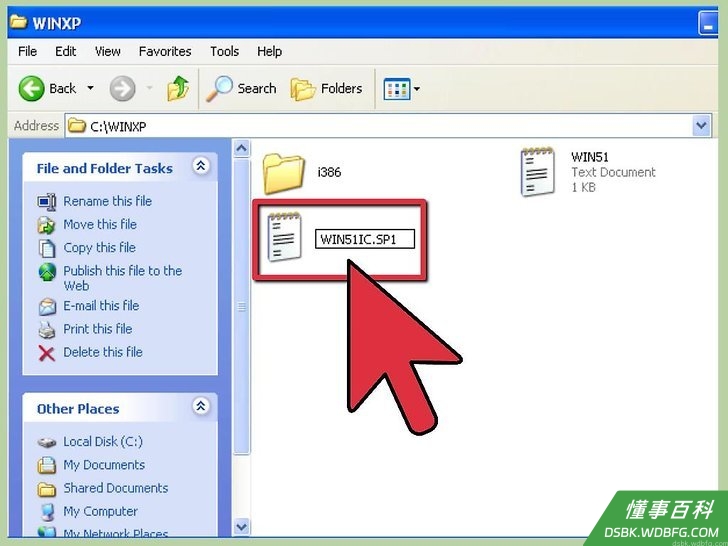The image size is (728, 546).
Task: Open the Back history dropdown arrow
Action: point(91,88)
